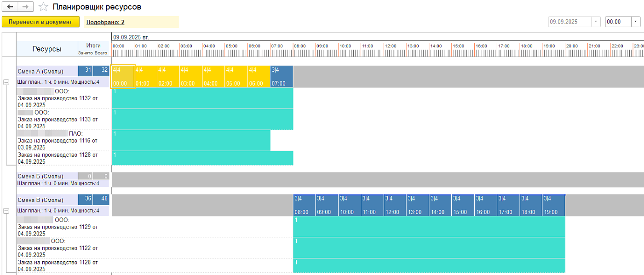Viewport: 644px width, 275px height.
Task: Click the forward navigation arrow
Action: [25, 7]
